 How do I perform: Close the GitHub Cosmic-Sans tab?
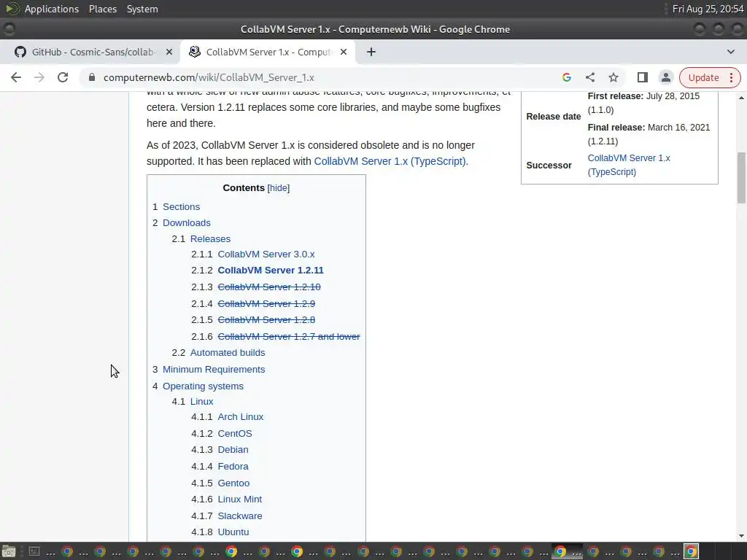[x=169, y=52]
